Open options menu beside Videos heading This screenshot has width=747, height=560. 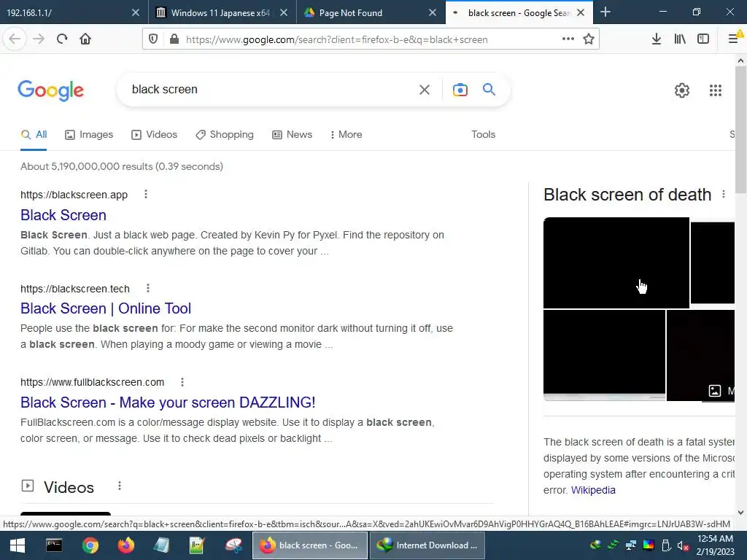click(120, 486)
